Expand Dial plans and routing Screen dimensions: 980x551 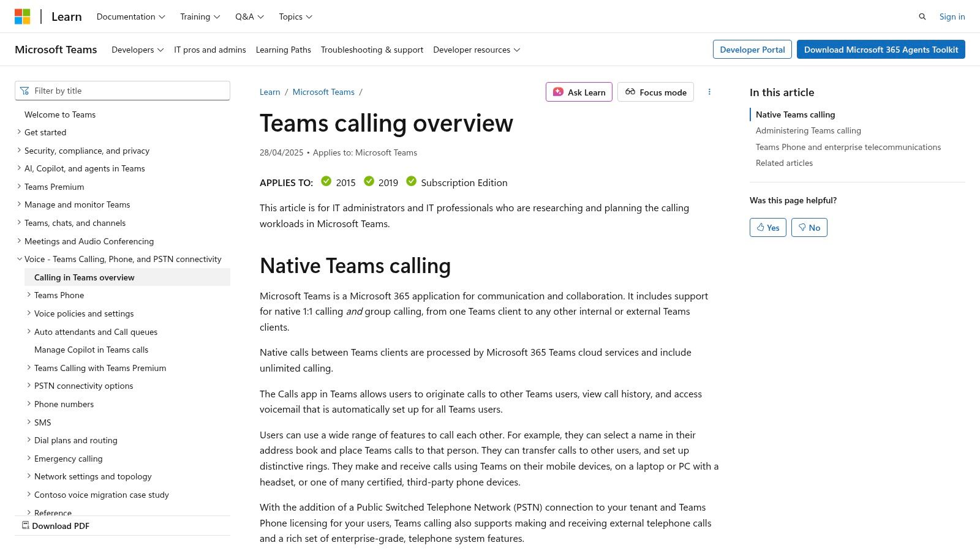[75, 440]
